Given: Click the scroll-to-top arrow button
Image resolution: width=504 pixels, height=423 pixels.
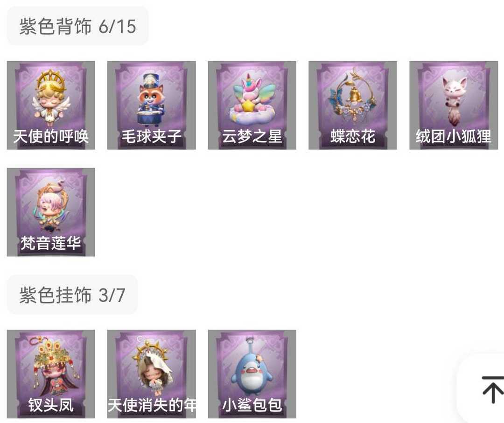Looking at the screenshot, I should [x=492, y=389].
